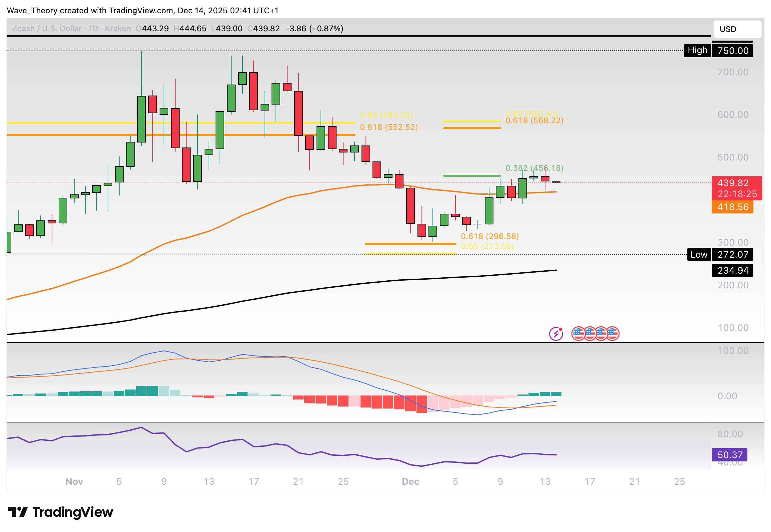
Task: Click the yellow 0.65 (273.06) Fibonacci label
Action: pyautogui.click(x=487, y=247)
